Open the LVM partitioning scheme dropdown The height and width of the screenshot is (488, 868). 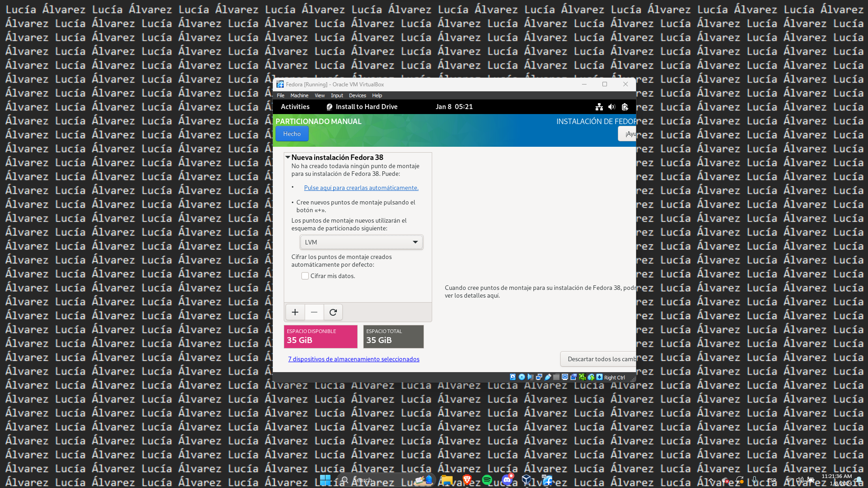pos(361,242)
